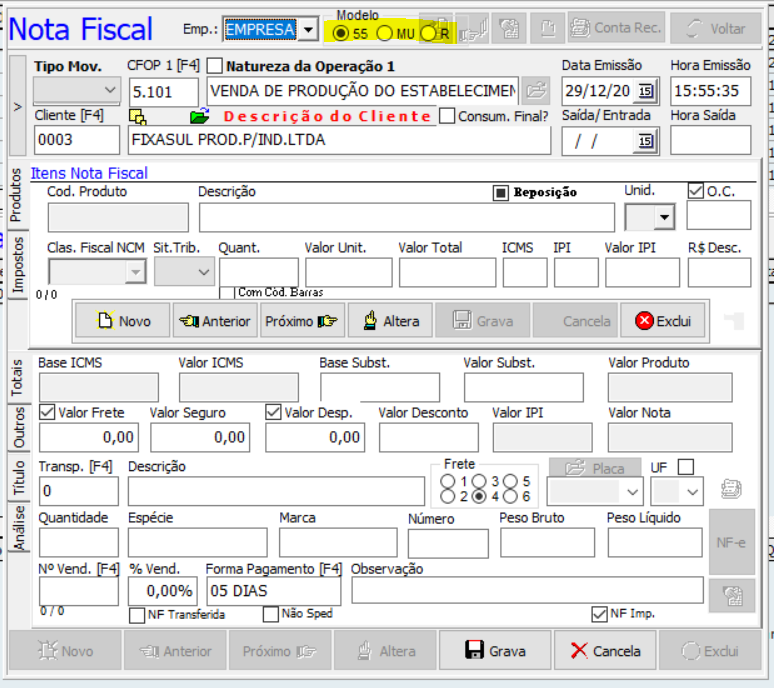Click the Saída/Entrada calendar icon
This screenshot has height=688, width=774.
coord(644,141)
